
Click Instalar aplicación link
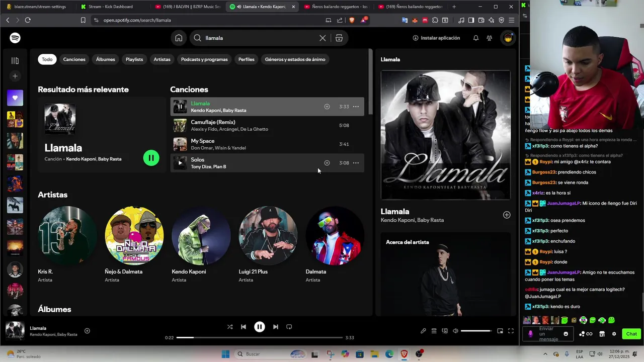[x=436, y=38]
